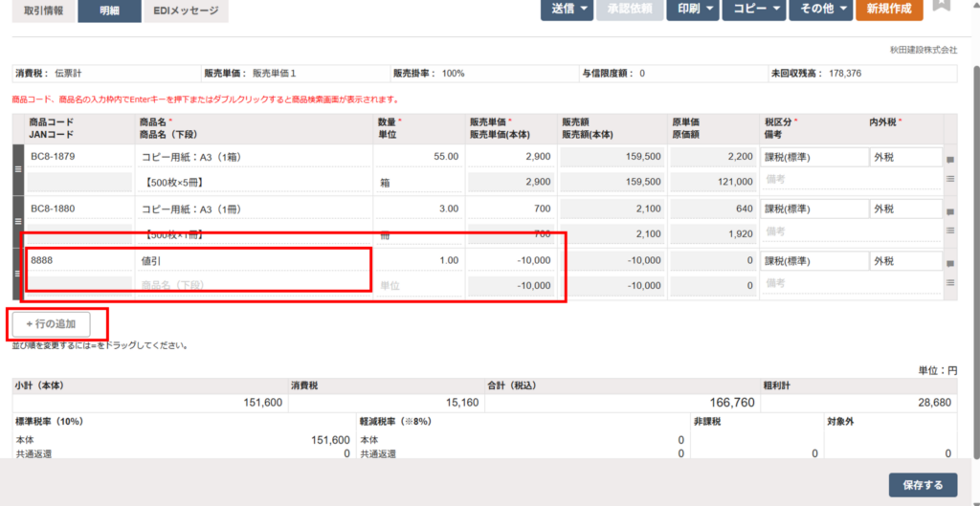The image size is (980, 506).
Task: Switch to the EDIメッセージ tab
Action: (x=187, y=11)
